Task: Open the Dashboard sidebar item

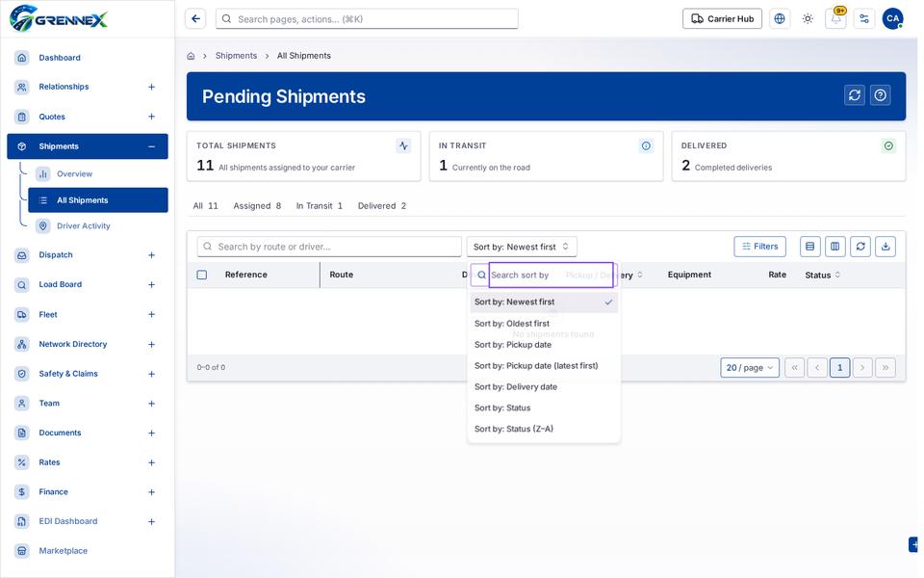Action: tap(60, 58)
